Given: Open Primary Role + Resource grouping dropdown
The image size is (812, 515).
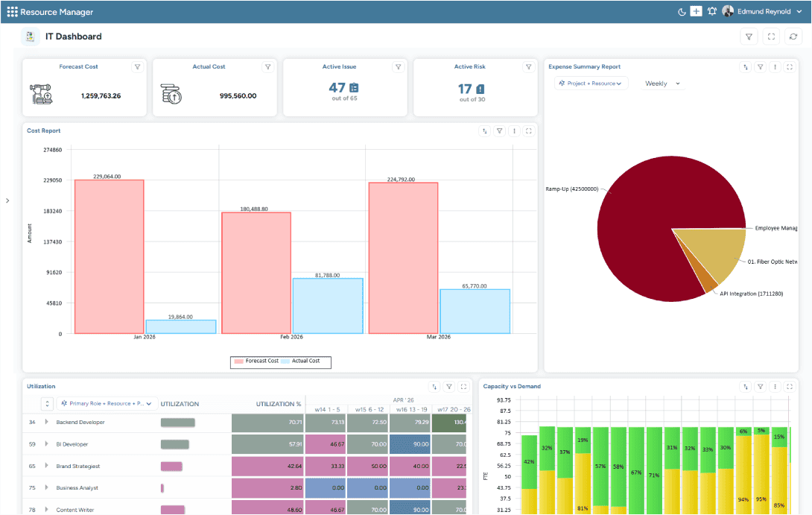Looking at the screenshot, I should coord(107,404).
